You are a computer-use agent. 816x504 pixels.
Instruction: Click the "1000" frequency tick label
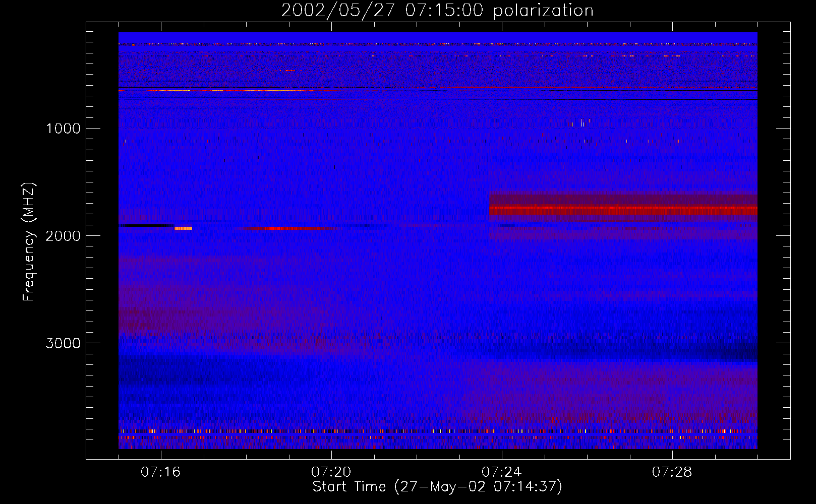tap(63, 129)
